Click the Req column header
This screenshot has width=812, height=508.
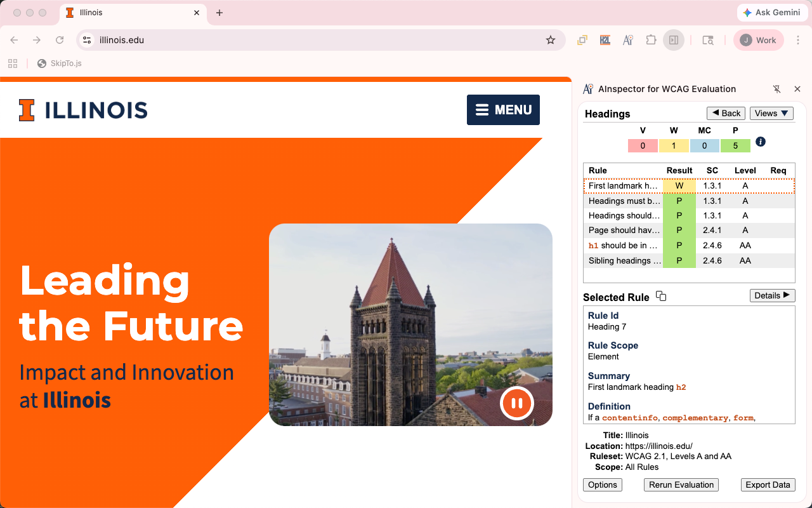click(x=778, y=170)
